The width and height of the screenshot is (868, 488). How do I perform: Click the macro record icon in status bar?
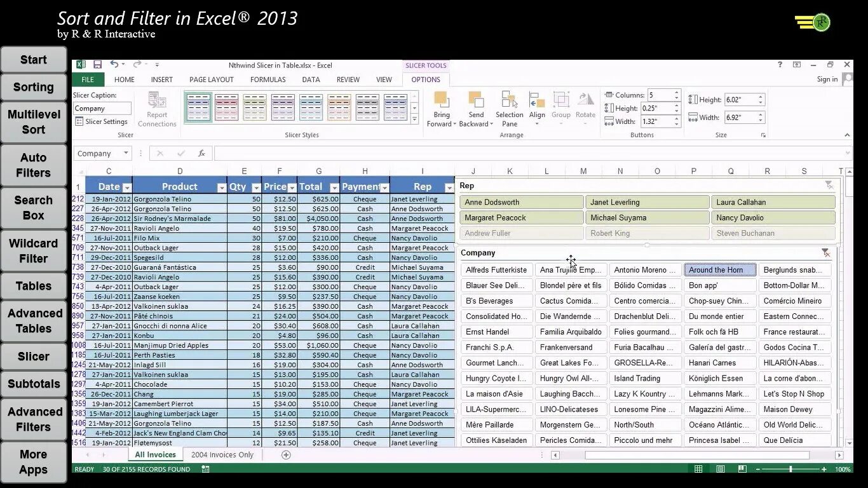(x=205, y=469)
